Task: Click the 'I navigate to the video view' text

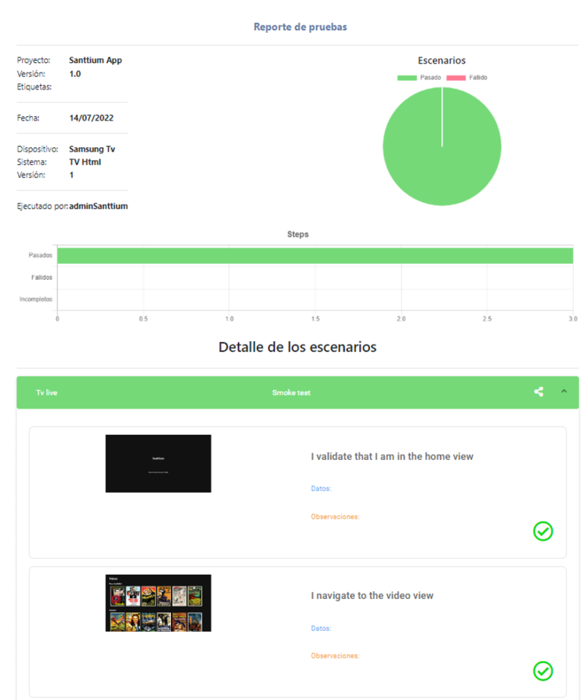Action: pyautogui.click(x=372, y=595)
